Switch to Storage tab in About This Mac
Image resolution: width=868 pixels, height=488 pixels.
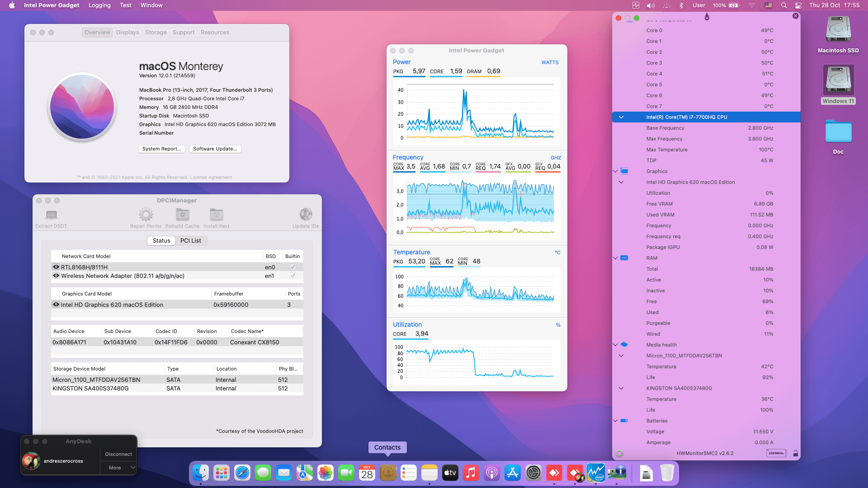[156, 33]
